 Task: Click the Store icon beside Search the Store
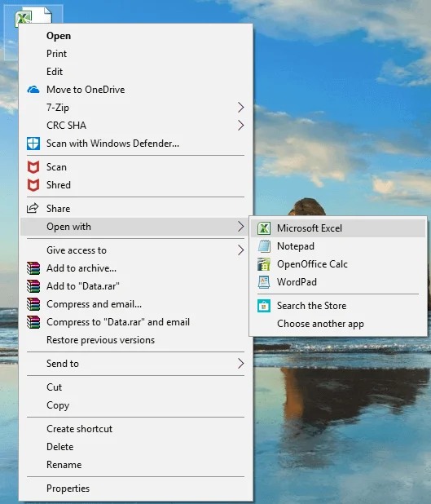pyautogui.click(x=264, y=306)
